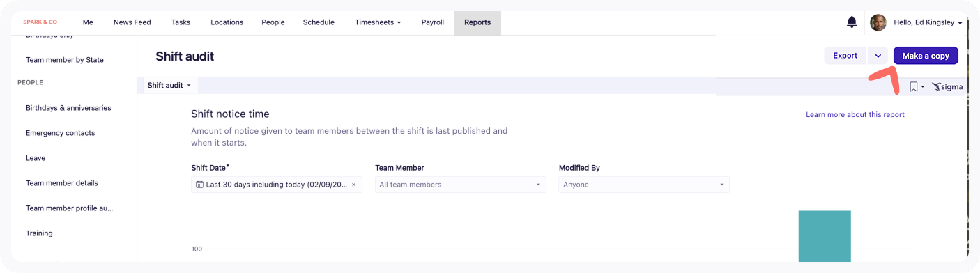Screen dimensions: 980x273
Task: Expand the Shift audit page selector
Action: click(169, 85)
